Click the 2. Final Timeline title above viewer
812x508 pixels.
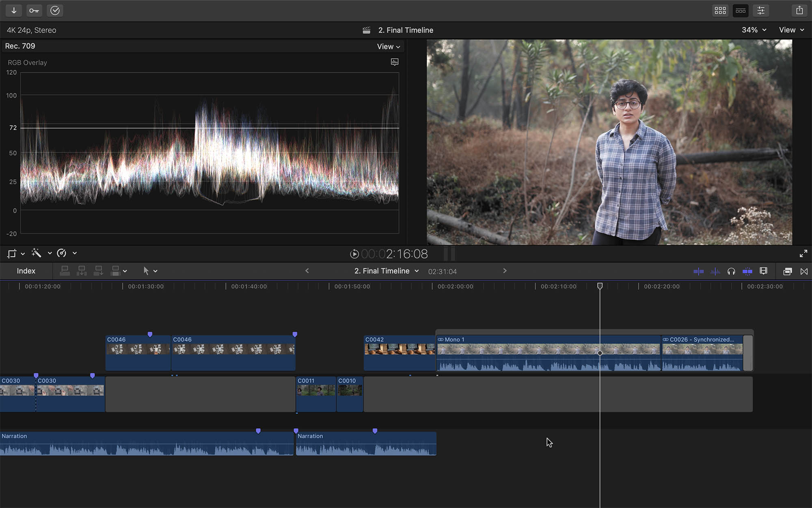[x=406, y=30]
